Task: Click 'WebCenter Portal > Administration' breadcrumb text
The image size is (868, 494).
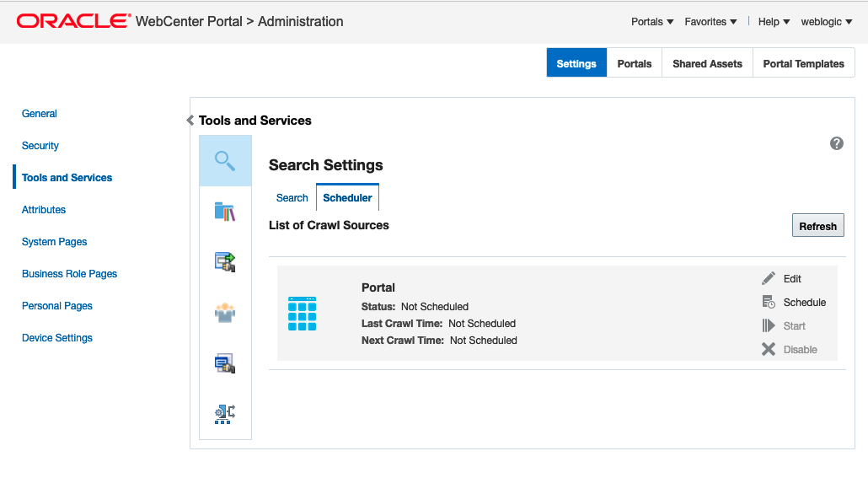Action: [x=239, y=22]
